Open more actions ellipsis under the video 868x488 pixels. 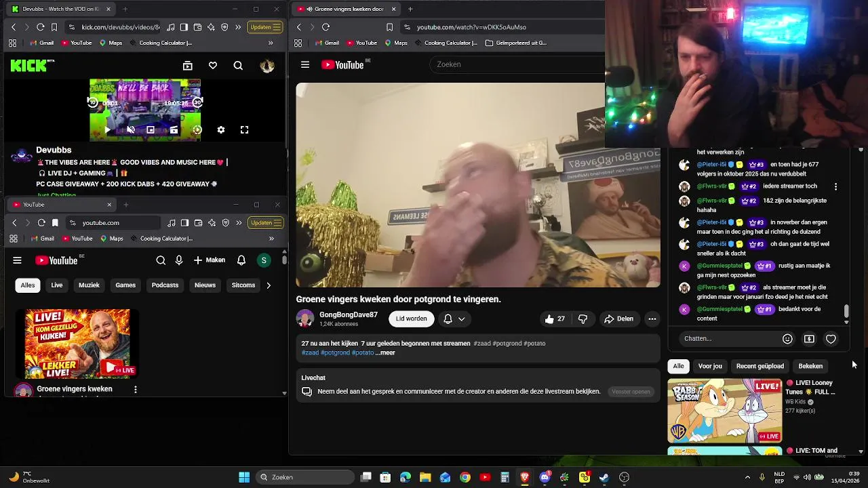[652, 319]
